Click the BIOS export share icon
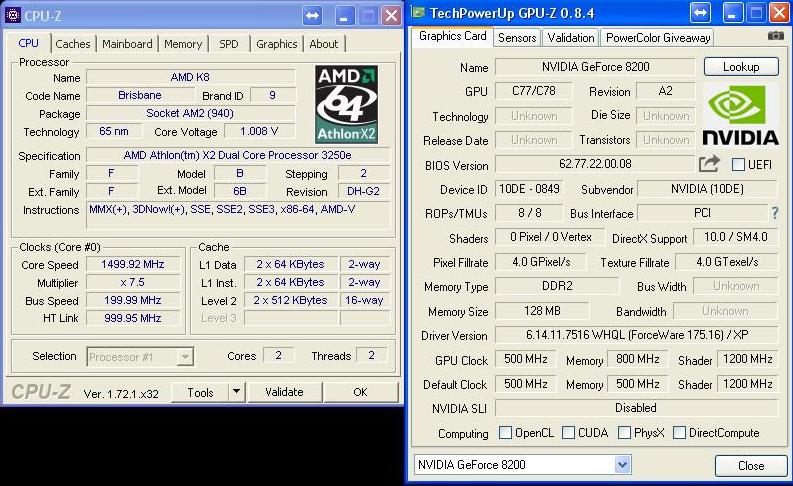The width and height of the screenshot is (793, 486). (x=709, y=164)
